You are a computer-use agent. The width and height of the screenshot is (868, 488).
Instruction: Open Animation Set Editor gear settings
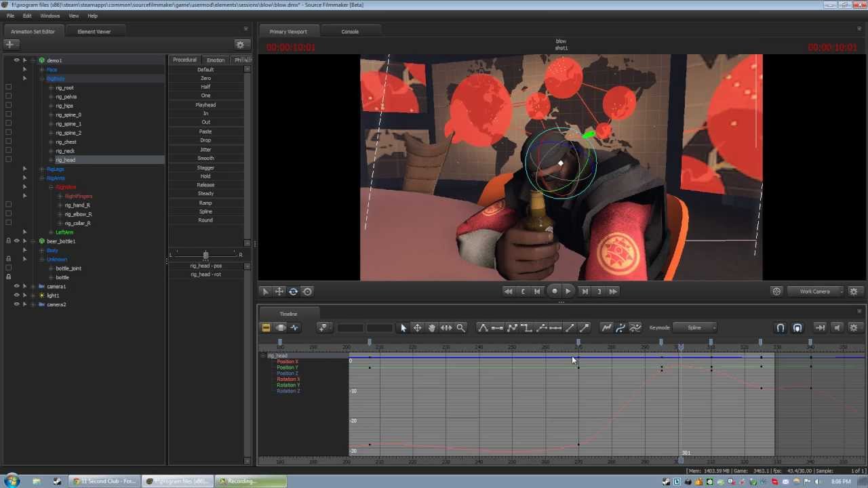tap(240, 44)
